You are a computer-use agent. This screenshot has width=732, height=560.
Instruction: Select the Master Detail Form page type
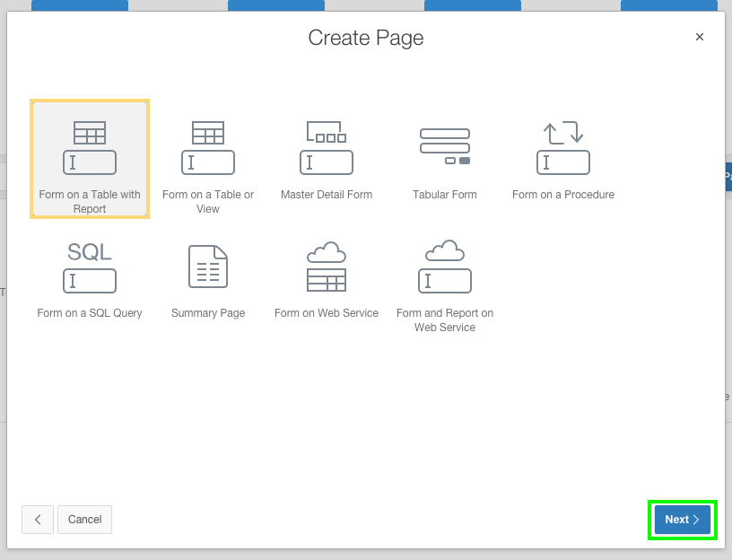[x=327, y=153]
